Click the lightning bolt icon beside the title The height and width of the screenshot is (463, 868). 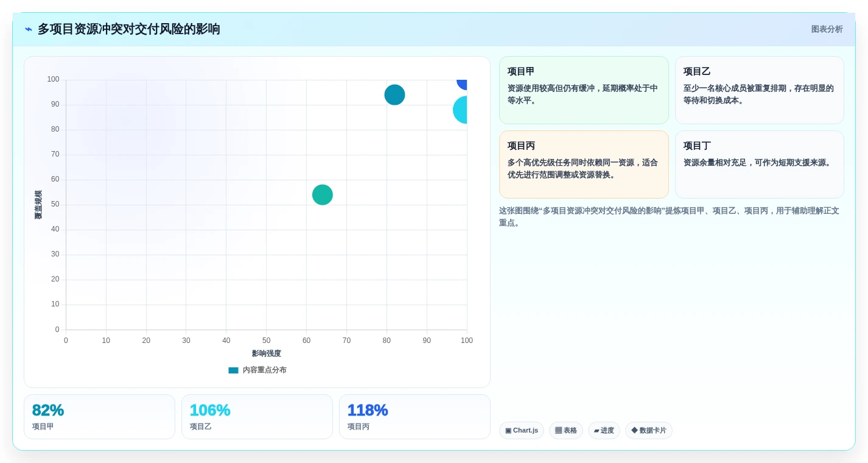(29, 29)
